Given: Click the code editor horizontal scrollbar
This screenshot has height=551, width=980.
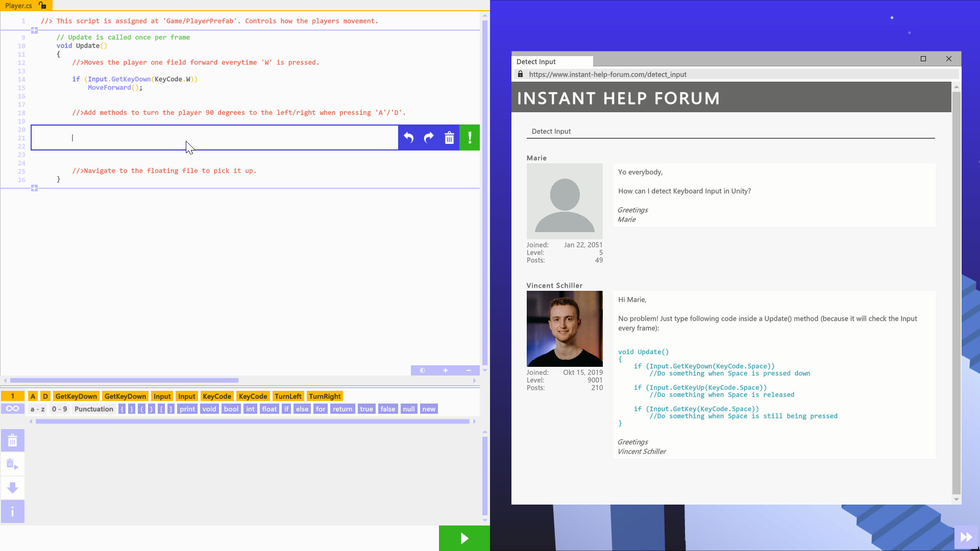Looking at the screenshot, I should click(124, 381).
